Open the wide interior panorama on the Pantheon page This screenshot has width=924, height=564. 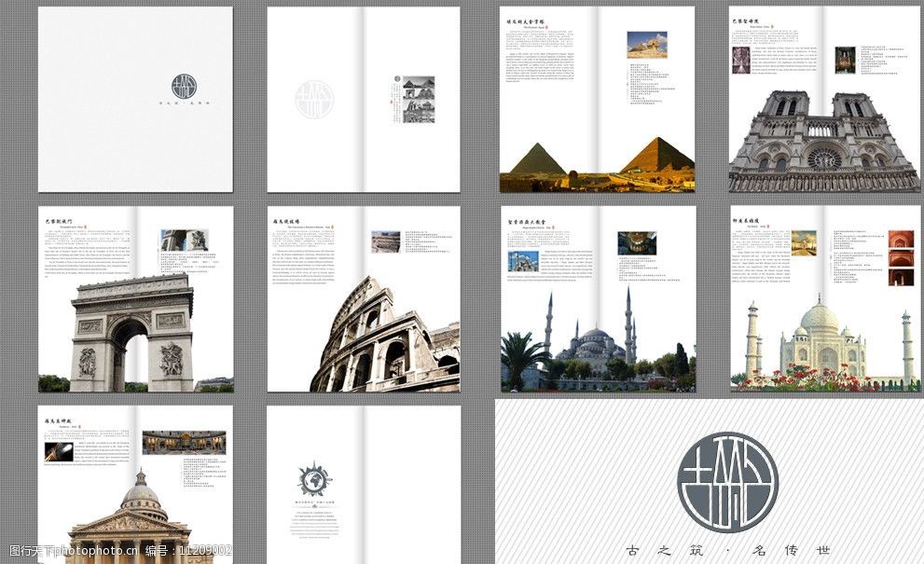pos(183,442)
